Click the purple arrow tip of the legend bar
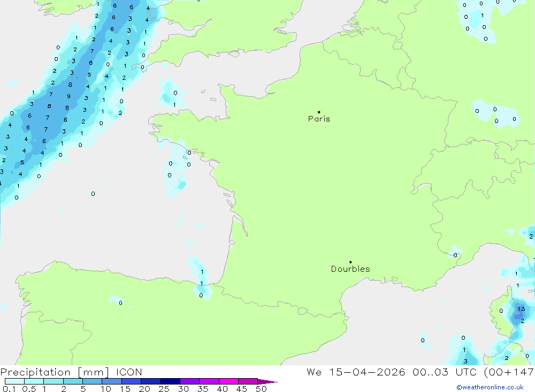 (x=267, y=382)
